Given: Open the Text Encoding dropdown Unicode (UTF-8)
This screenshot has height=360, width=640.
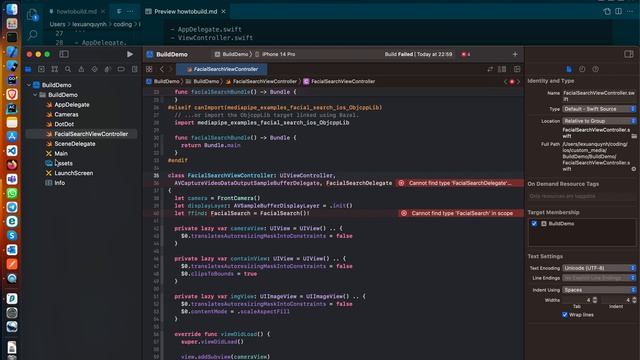Looking at the screenshot, I should pos(599,268).
